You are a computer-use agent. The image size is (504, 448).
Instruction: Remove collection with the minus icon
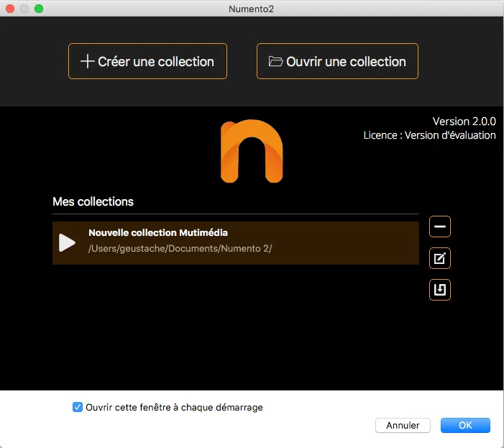[440, 227]
